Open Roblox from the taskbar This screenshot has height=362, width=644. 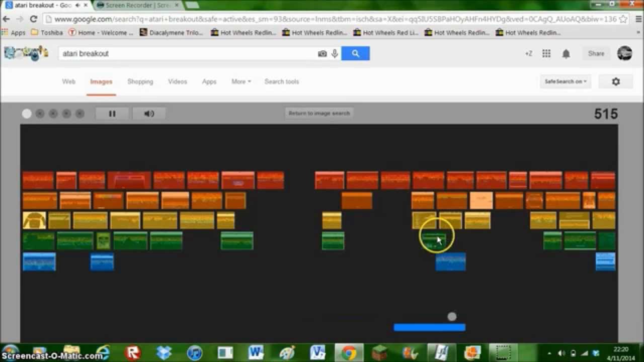(x=133, y=352)
